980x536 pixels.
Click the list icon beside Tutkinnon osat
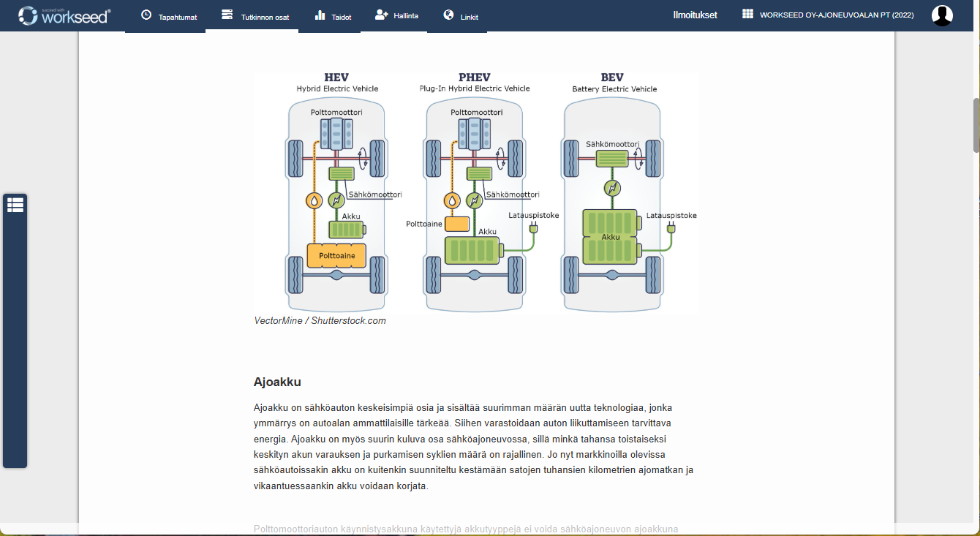point(227,15)
